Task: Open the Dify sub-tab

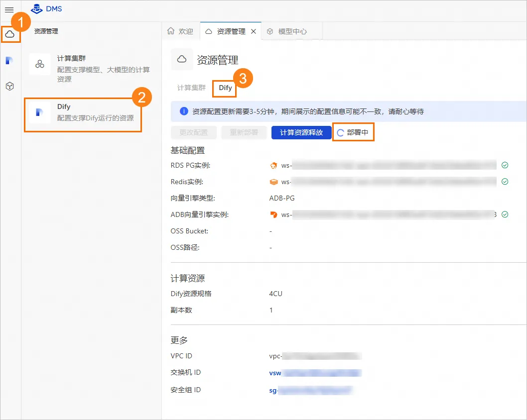Action: click(x=225, y=88)
